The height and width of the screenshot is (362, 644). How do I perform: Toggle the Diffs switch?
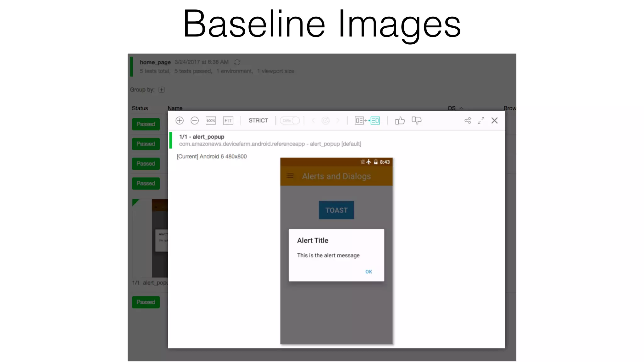coord(290,121)
